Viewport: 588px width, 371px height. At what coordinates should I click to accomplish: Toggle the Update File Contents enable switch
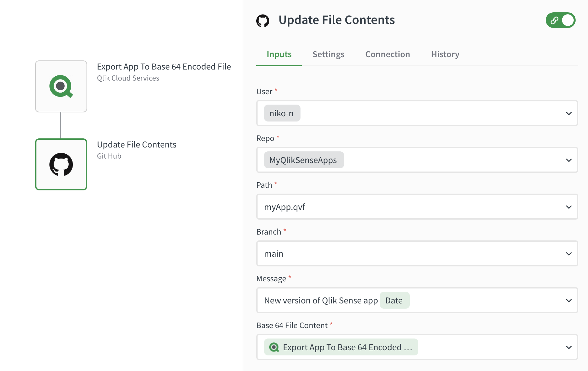click(560, 20)
